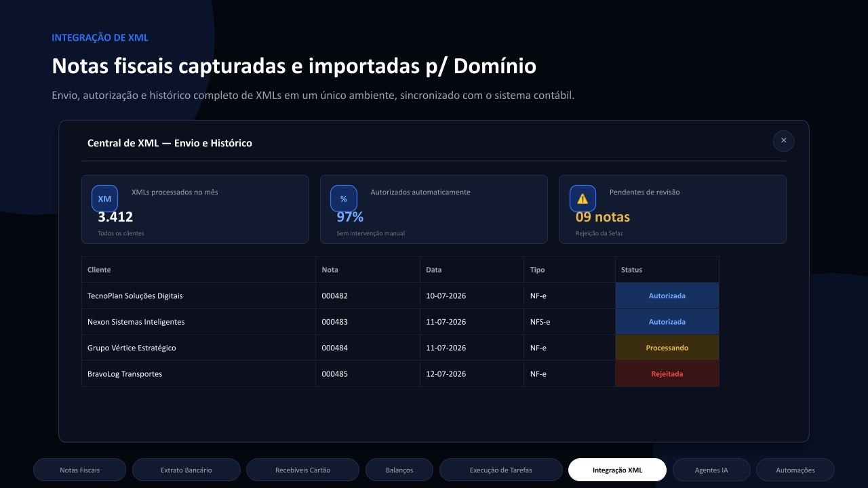Click Sem intervenção manual caption

click(x=371, y=233)
